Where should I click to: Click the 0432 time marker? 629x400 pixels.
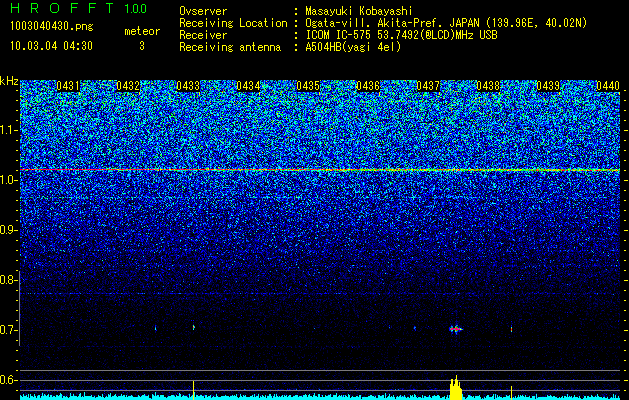(128, 86)
